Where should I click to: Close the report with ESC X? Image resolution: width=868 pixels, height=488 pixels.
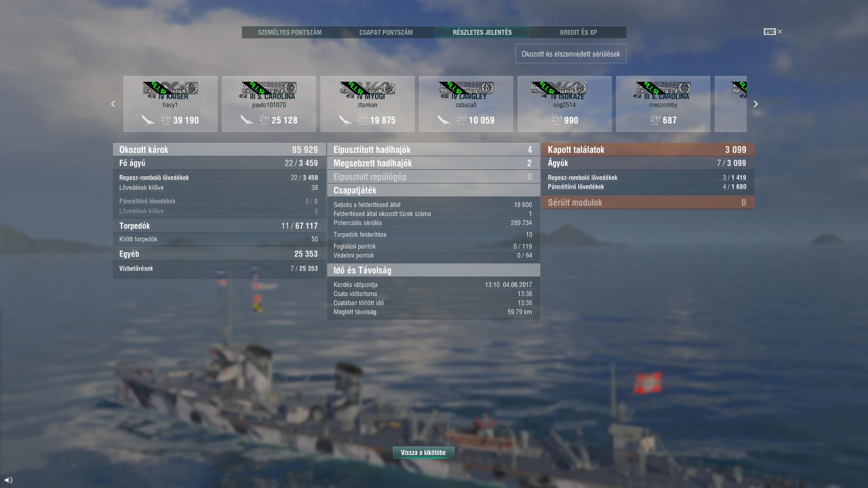(x=773, y=32)
